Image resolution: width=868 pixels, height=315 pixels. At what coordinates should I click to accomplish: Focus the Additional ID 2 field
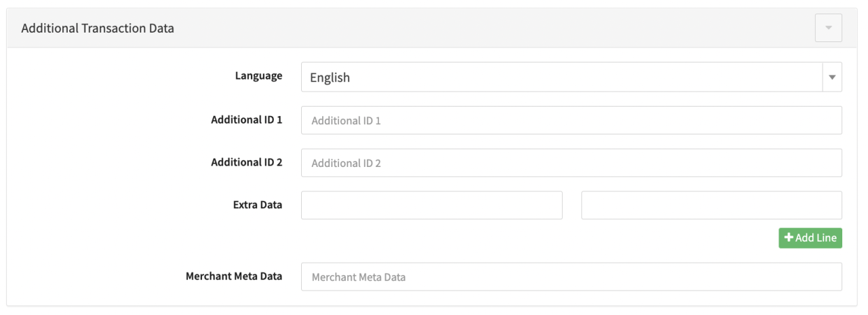pyautogui.click(x=571, y=163)
